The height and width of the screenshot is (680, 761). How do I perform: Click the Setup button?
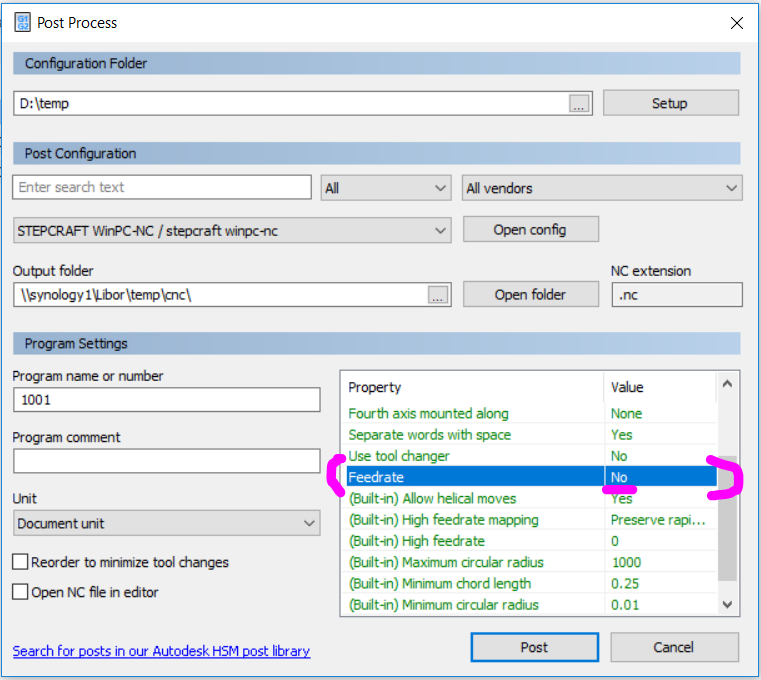(670, 103)
